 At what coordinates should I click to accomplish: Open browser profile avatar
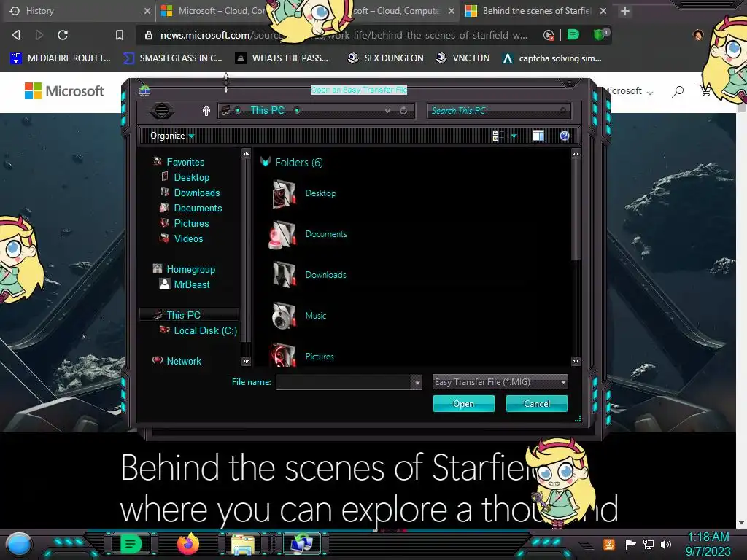(698, 35)
